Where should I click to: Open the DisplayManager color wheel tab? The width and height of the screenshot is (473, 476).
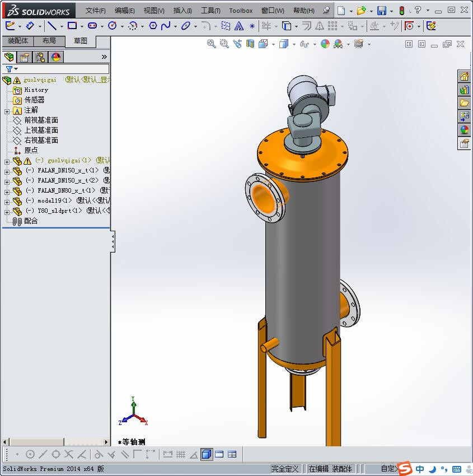(55, 57)
